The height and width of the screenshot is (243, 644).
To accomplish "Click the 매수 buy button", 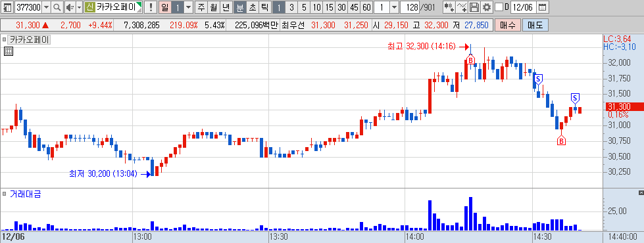I will pos(508,26).
